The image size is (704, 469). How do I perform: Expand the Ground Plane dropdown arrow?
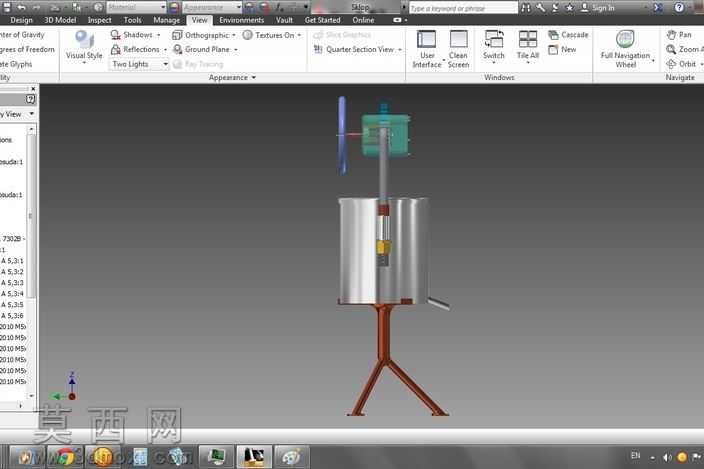point(236,50)
